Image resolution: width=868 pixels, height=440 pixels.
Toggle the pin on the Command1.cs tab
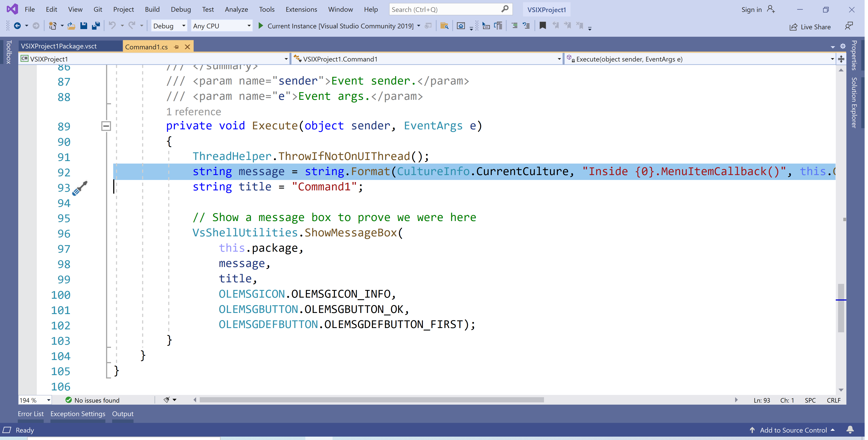[x=176, y=47]
